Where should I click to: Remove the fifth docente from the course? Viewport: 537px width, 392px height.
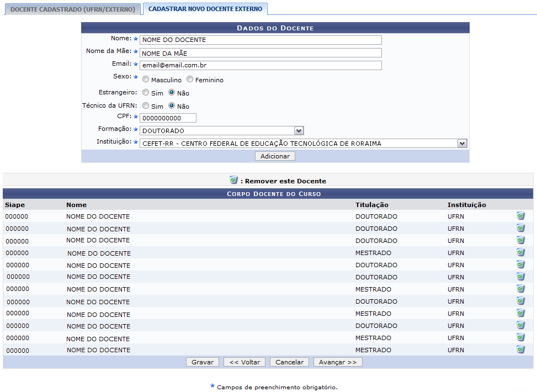[520, 264]
